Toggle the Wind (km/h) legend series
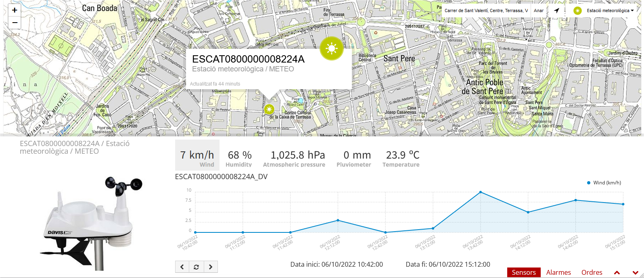 604,183
